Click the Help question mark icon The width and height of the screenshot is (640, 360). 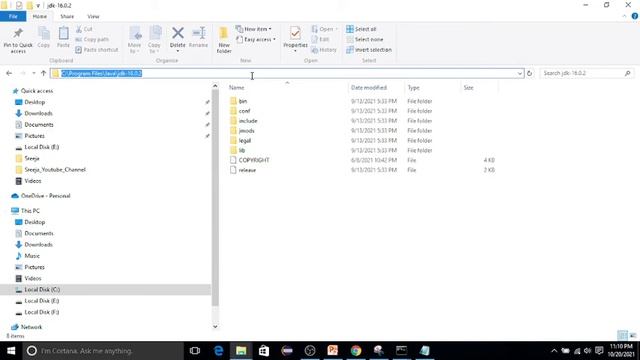[634, 16]
